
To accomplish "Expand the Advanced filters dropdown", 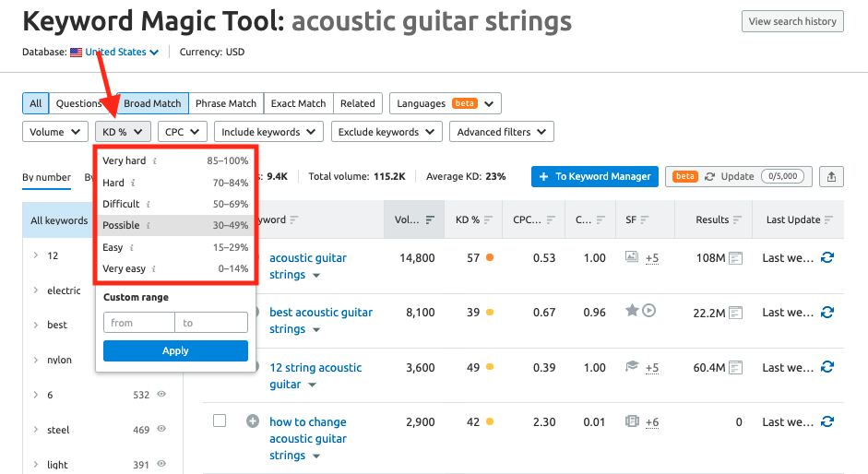I will tap(502, 132).
